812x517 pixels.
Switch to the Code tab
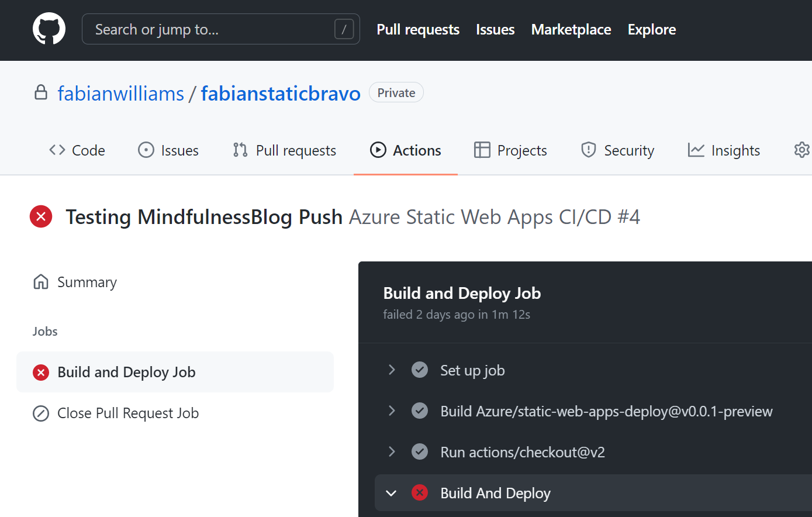pyautogui.click(x=77, y=150)
